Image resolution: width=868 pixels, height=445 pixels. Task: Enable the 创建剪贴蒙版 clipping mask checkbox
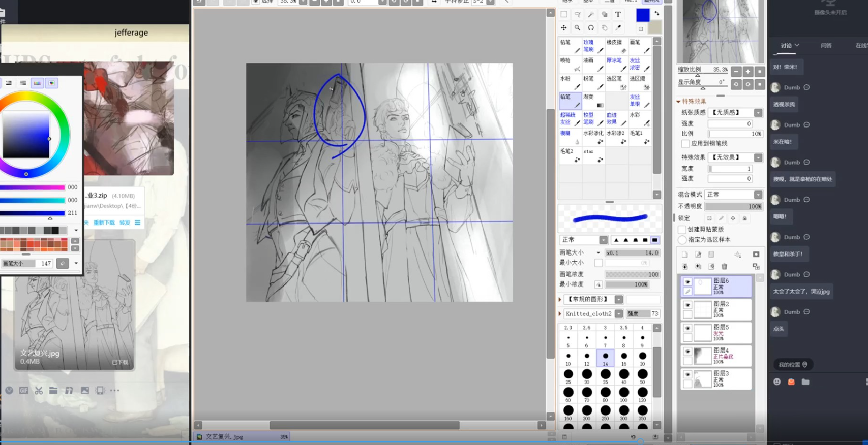coord(682,230)
